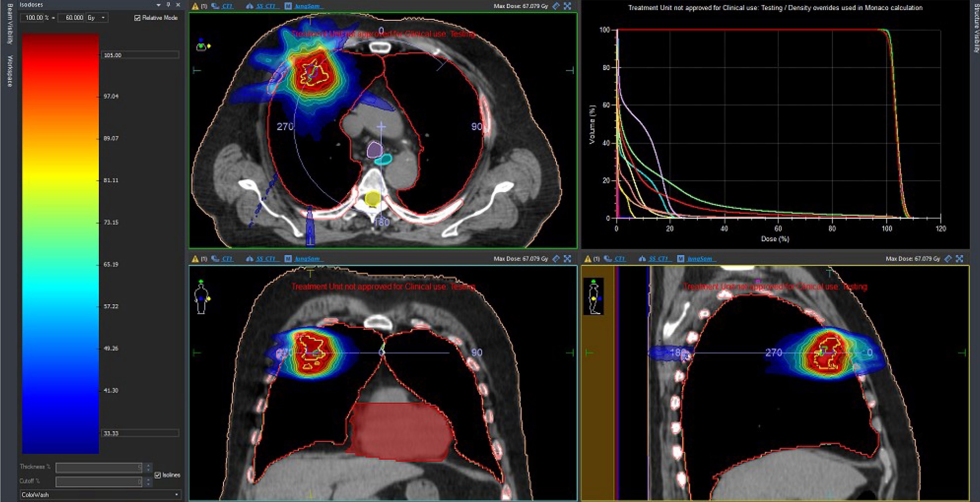Viewport: 980px width, 502px height.
Task: Click plan icon beside lungSom in sagittal view
Action: [681, 259]
